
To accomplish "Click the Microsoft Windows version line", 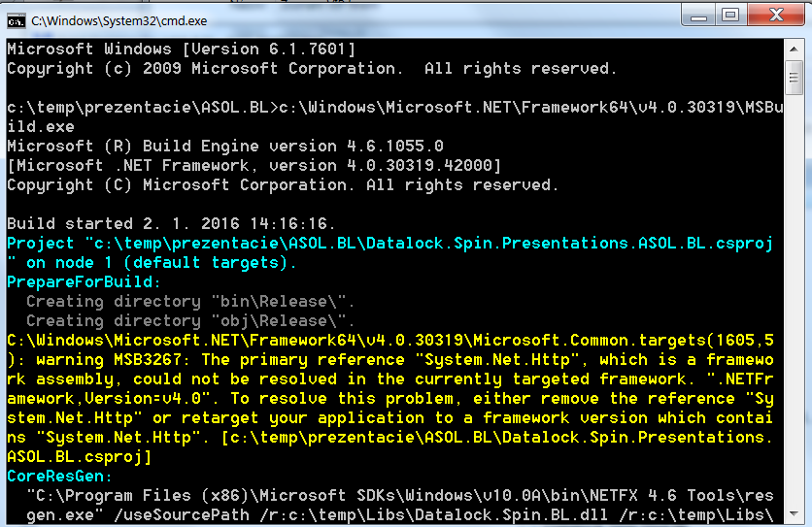I will (x=182, y=49).
